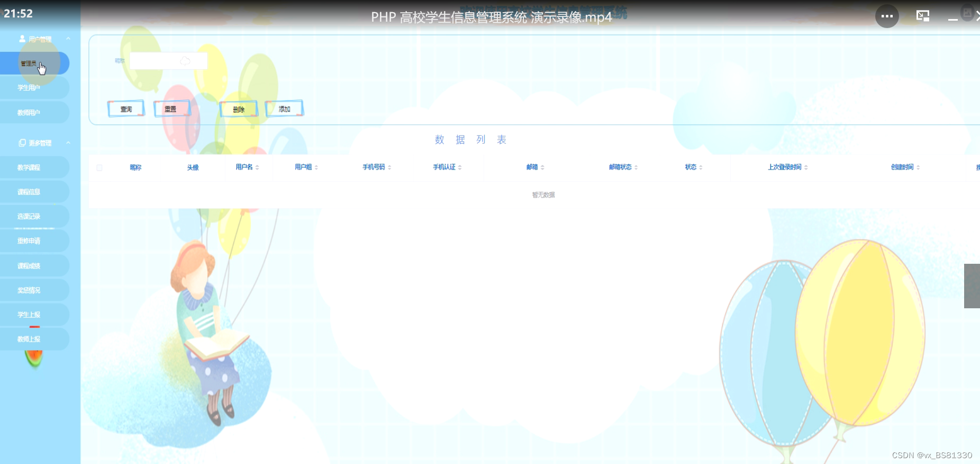Click the 21:52 clock display
980x464 pixels.
pyautogui.click(x=18, y=14)
